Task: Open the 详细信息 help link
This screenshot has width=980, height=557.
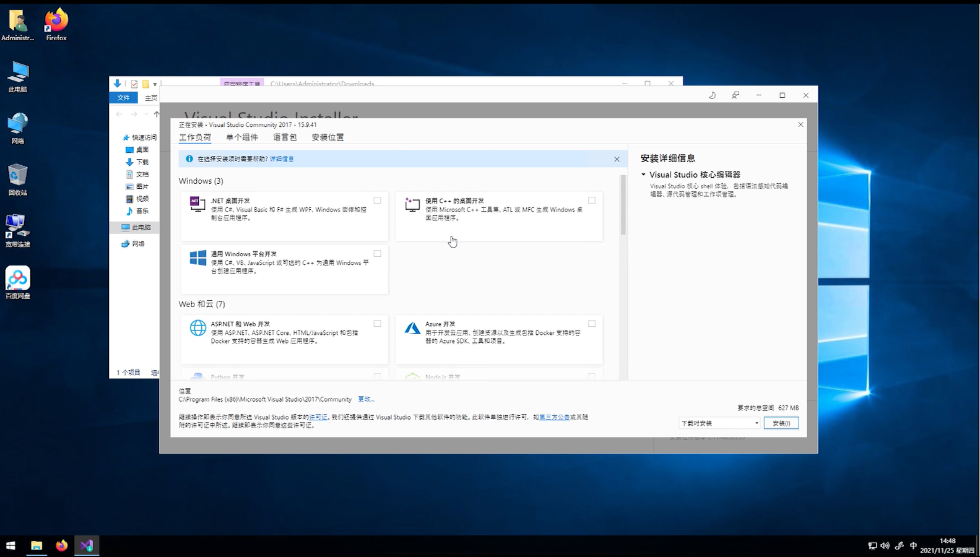Action: tap(282, 159)
